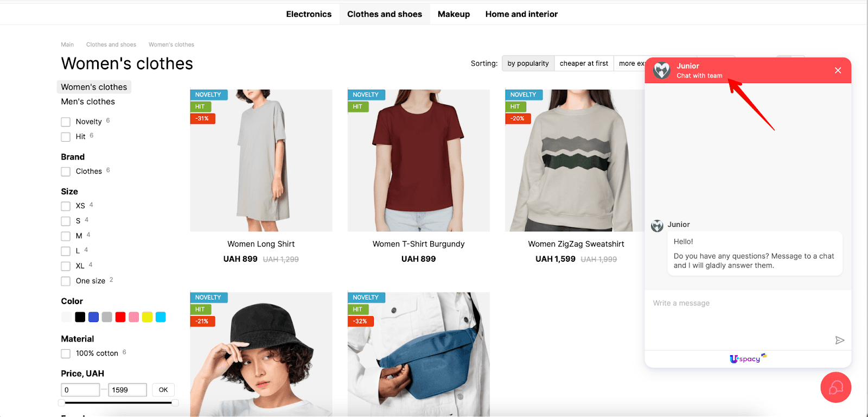The height and width of the screenshot is (417, 868).
Task: Click the send message arrow icon
Action: [x=839, y=340]
